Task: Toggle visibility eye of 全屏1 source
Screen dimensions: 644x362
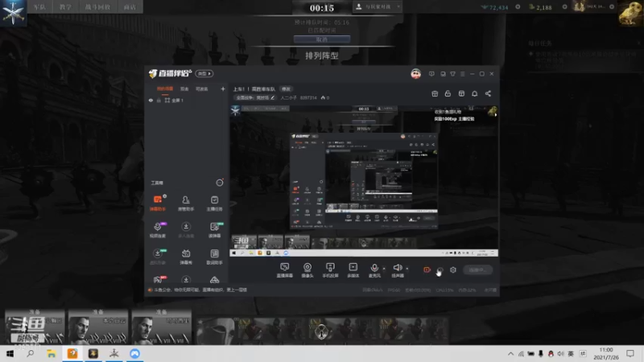Action: click(151, 100)
